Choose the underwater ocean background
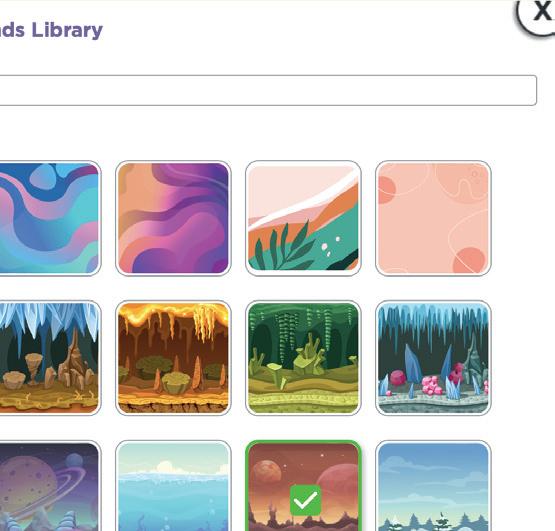 click(x=173, y=486)
